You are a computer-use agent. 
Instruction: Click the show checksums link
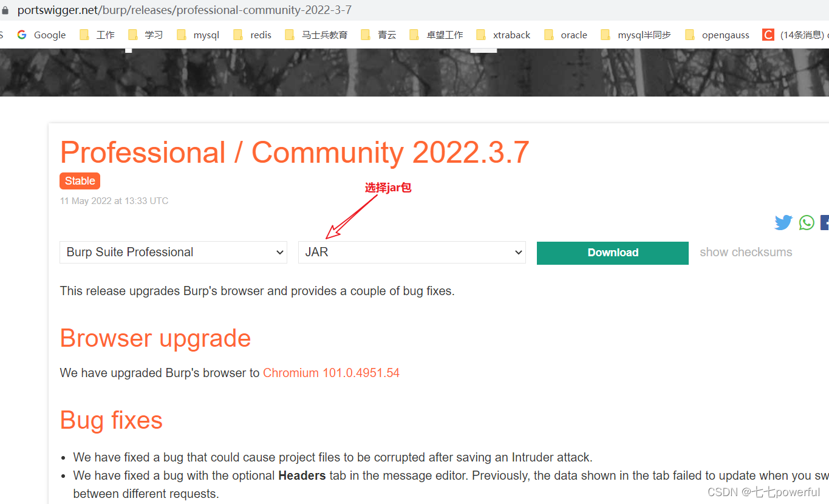[x=746, y=252]
